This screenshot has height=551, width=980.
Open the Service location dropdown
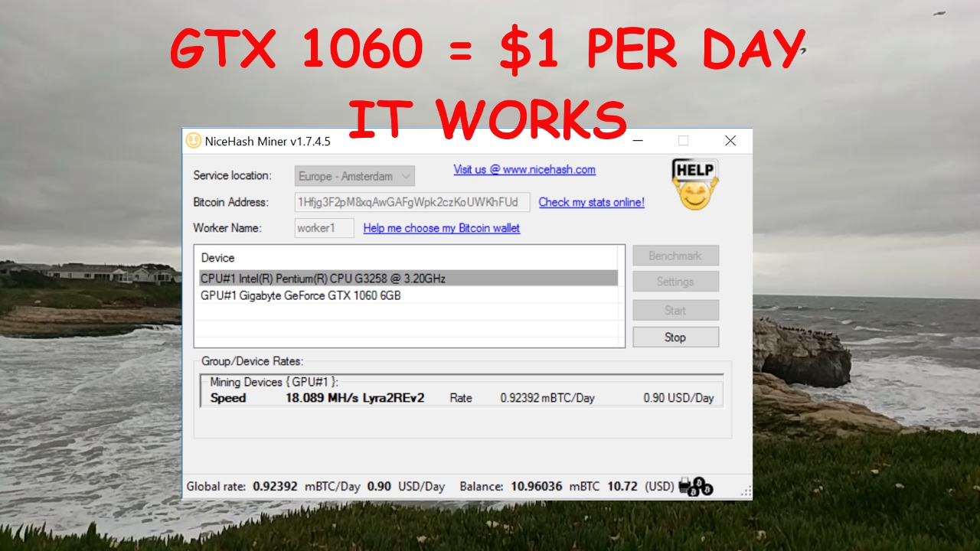(x=354, y=176)
